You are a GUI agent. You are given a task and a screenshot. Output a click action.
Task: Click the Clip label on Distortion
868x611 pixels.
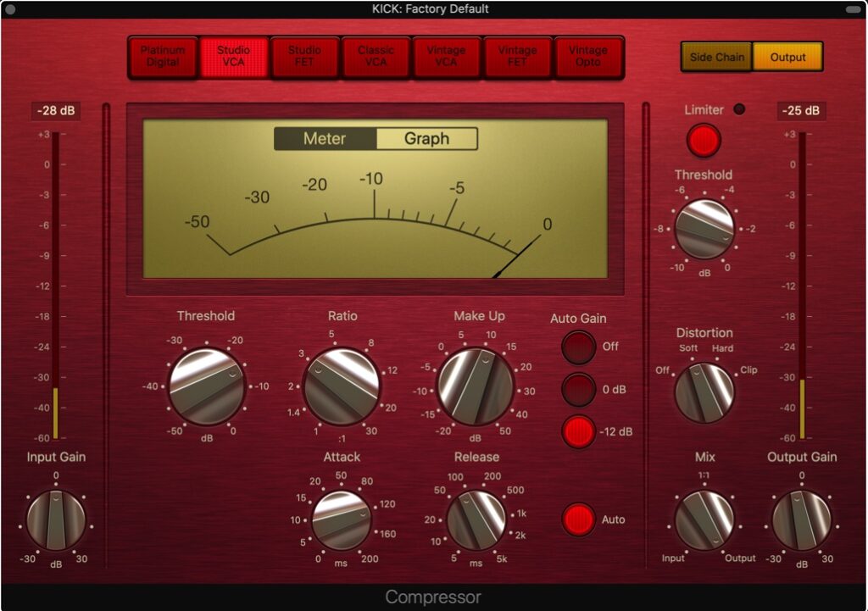[x=748, y=369]
